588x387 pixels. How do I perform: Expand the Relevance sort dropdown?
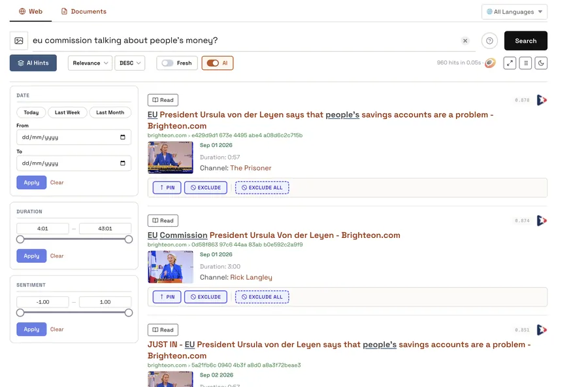tap(90, 63)
